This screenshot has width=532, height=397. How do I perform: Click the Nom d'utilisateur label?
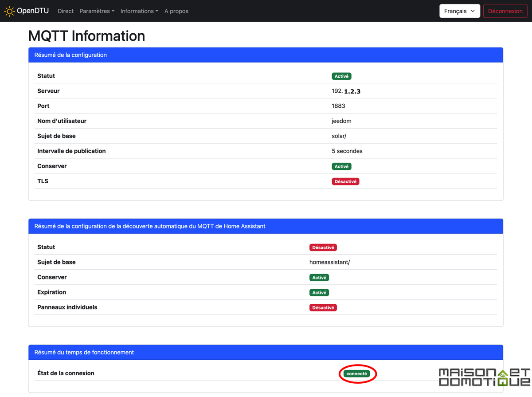(62, 121)
